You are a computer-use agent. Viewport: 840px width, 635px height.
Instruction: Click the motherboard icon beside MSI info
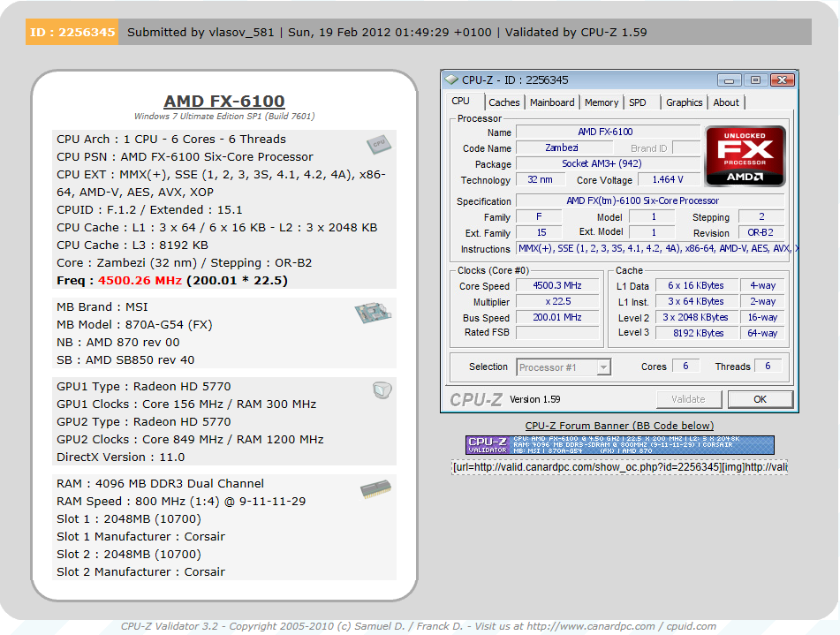coord(371,313)
